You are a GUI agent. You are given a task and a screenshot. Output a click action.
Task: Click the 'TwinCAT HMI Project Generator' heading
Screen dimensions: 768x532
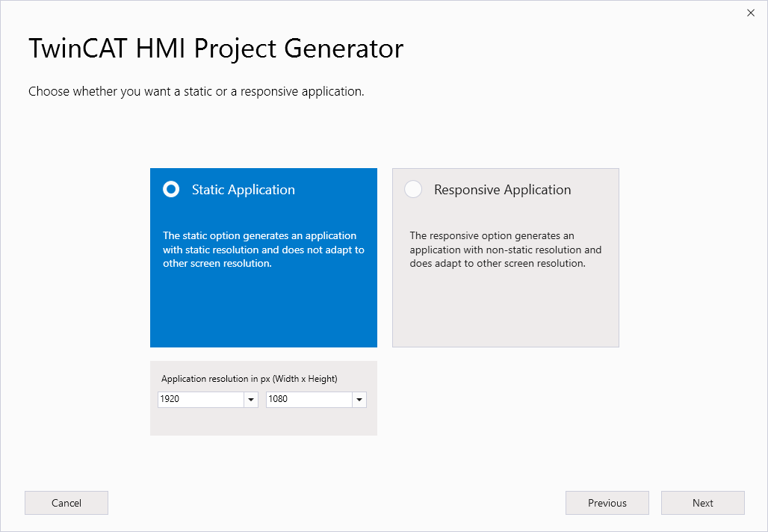click(x=216, y=49)
